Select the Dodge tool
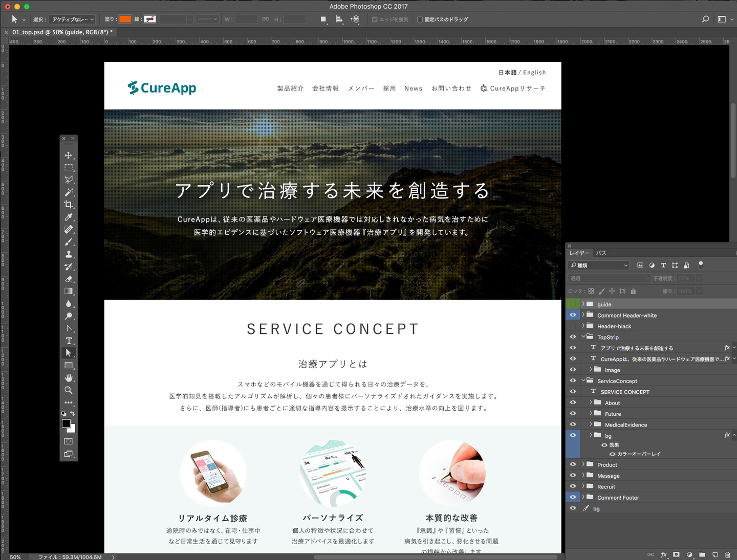The height and width of the screenshot is (560, 737). (x=69, y=316)
